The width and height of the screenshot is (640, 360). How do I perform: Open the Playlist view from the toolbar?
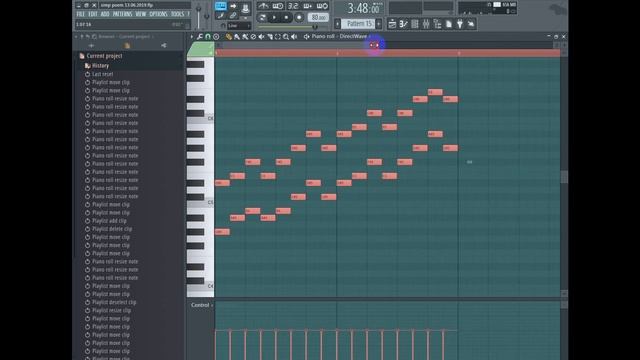[x=392, y=24]
